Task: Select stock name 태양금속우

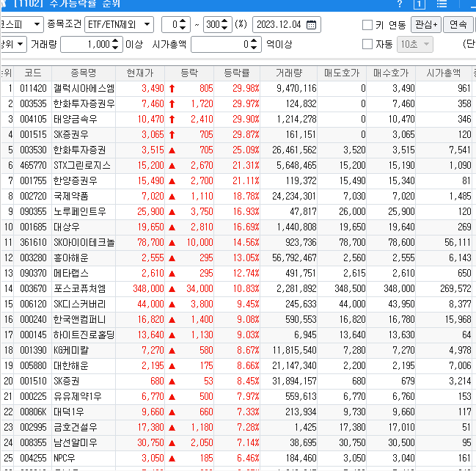Action: click(76, 119)
